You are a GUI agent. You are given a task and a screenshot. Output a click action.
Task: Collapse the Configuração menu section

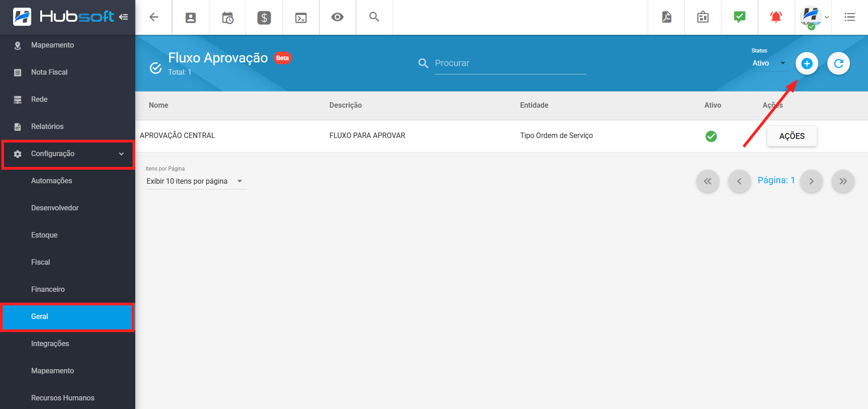coord(68,154)
